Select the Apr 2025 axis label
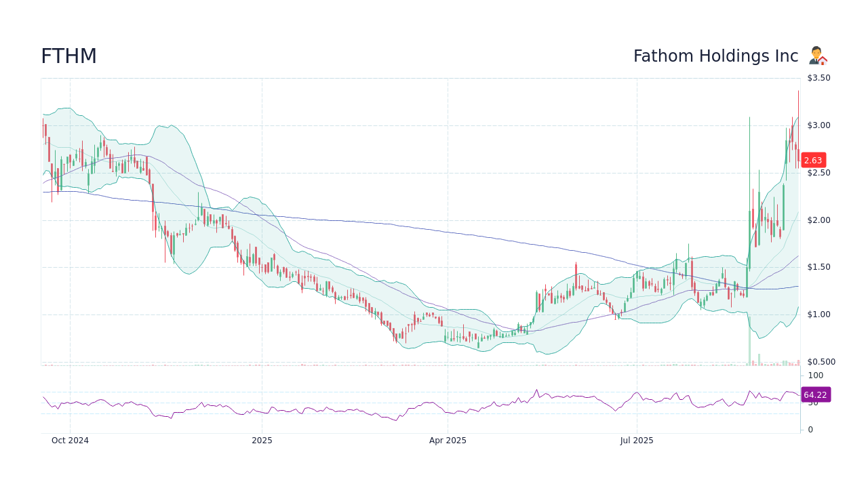The width and height of the screenshot is (868, 488). 448,440
